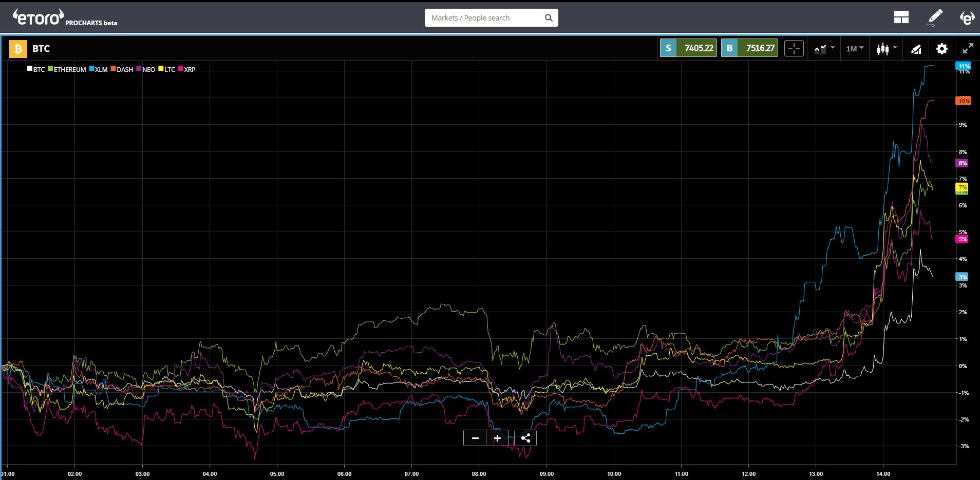
Task: Select the pencil drawing tool
Action: click(934, 17)
